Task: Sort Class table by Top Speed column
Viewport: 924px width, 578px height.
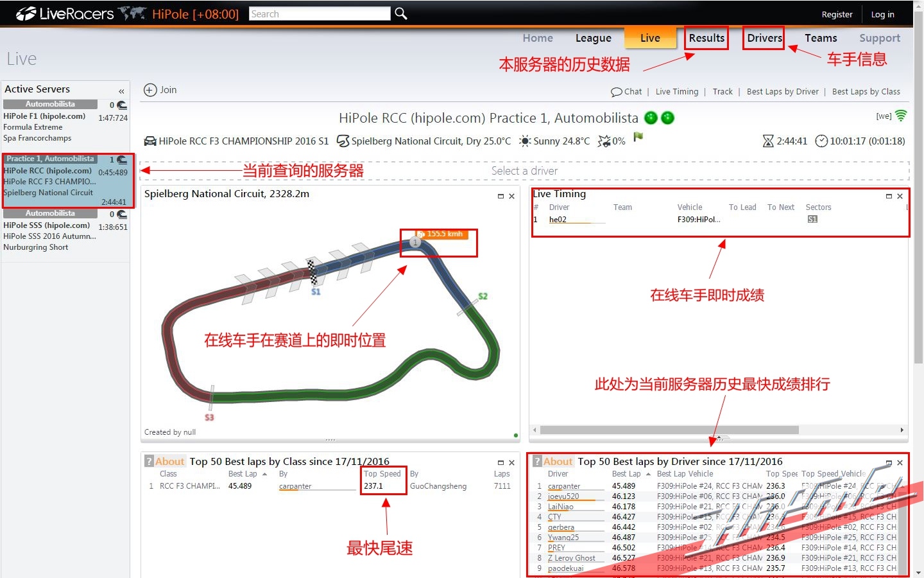Action: (382, 474)
